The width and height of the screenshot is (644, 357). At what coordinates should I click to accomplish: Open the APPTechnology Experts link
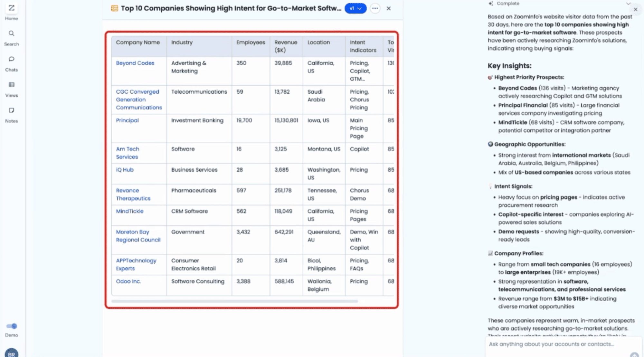point(136,265)
